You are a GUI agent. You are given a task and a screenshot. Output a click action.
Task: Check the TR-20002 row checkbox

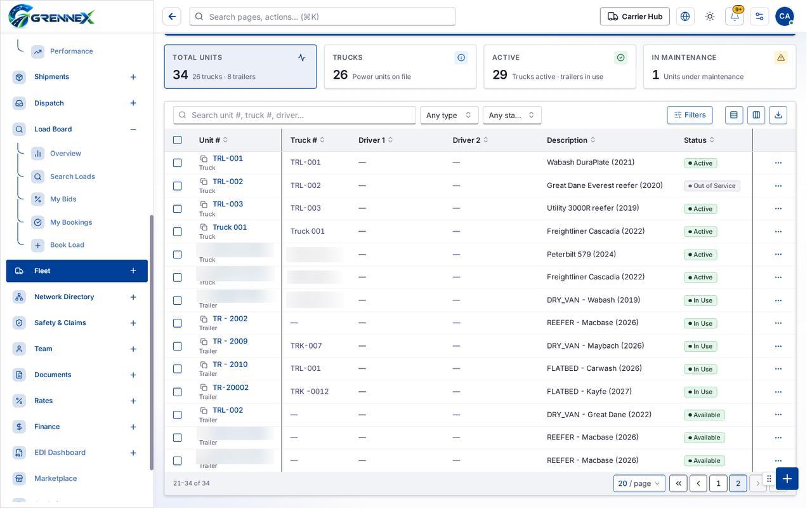click(178, 392)
